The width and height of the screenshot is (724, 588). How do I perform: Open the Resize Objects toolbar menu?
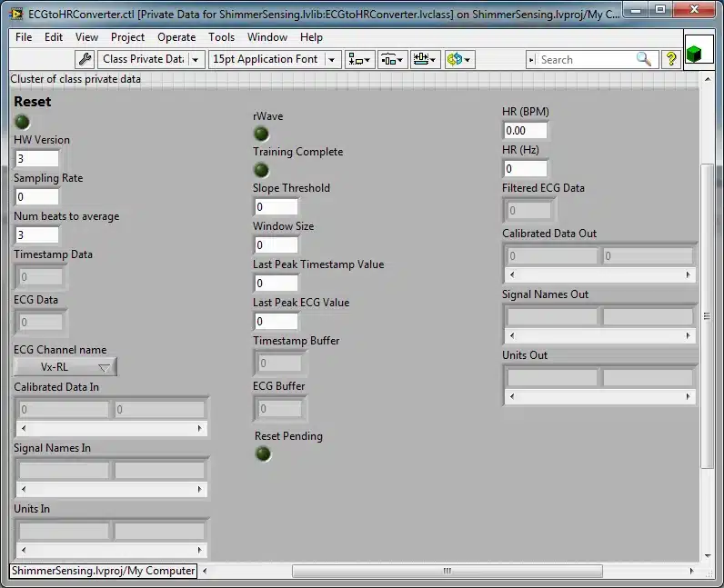pyautogui.click(x=426, y=60)
